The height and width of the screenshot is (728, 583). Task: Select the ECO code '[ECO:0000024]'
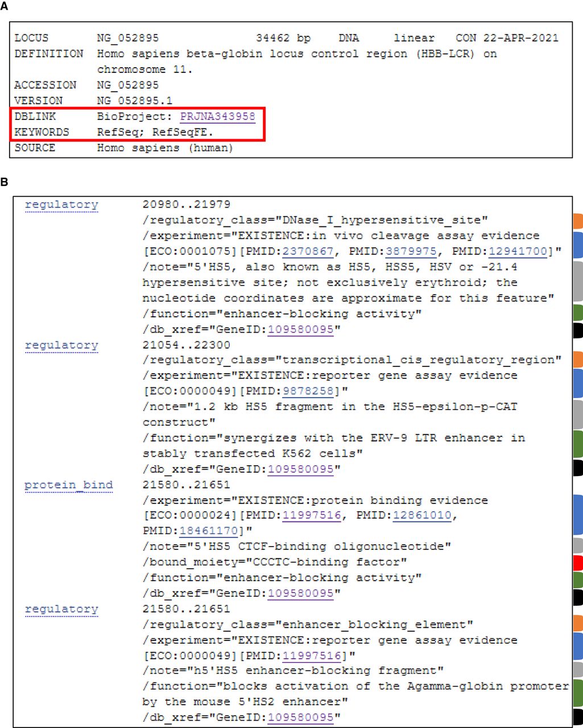tap(190, 516)
